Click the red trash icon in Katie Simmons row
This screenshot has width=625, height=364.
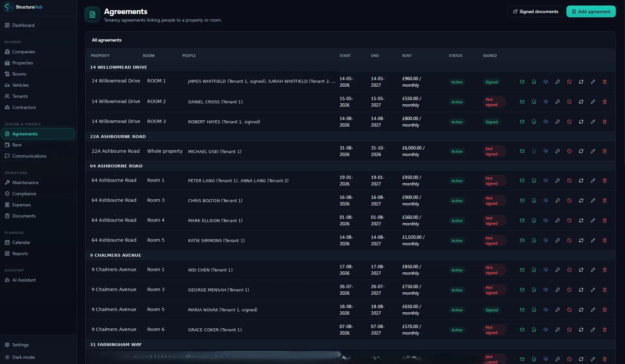tap(605, 240)
